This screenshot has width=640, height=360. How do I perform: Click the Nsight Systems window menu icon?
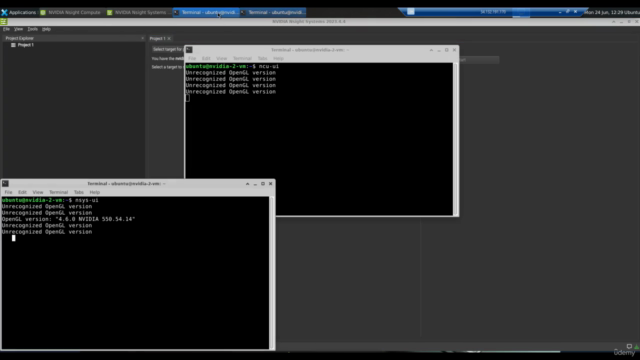[4, 21]
